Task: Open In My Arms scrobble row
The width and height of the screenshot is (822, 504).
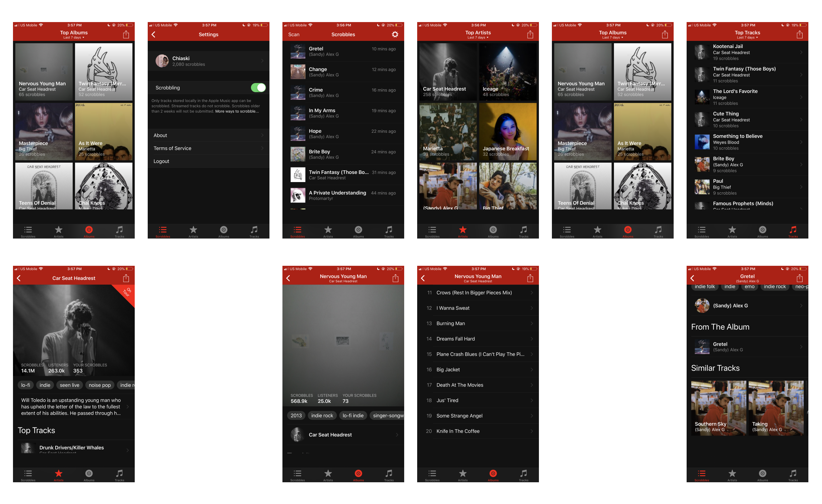Action: (x=343, y=113)
